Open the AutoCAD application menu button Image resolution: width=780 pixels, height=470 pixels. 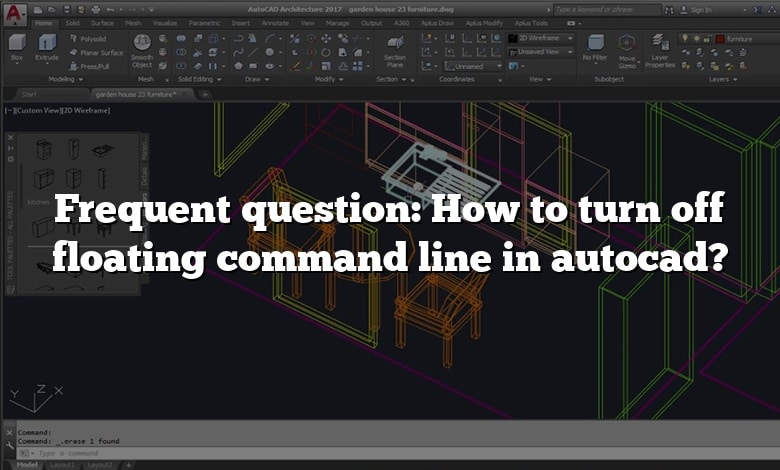click(x=14, y=14)
